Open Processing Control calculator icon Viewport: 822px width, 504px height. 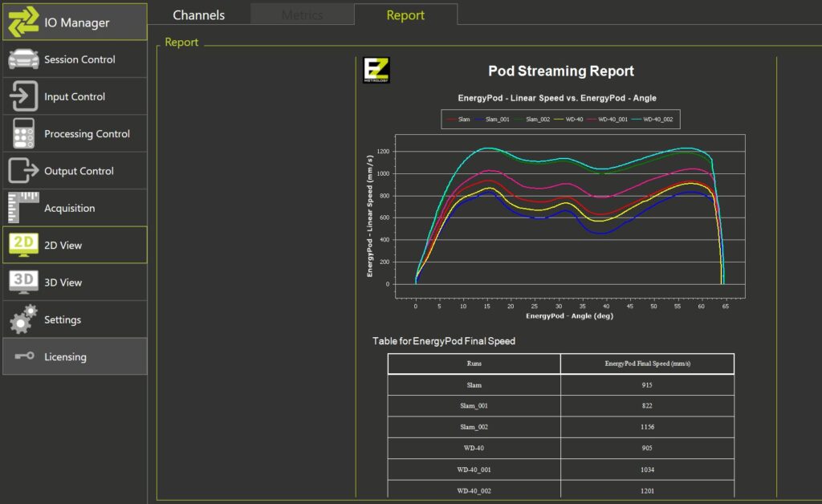pyautogui.click(x=24, y=134)
